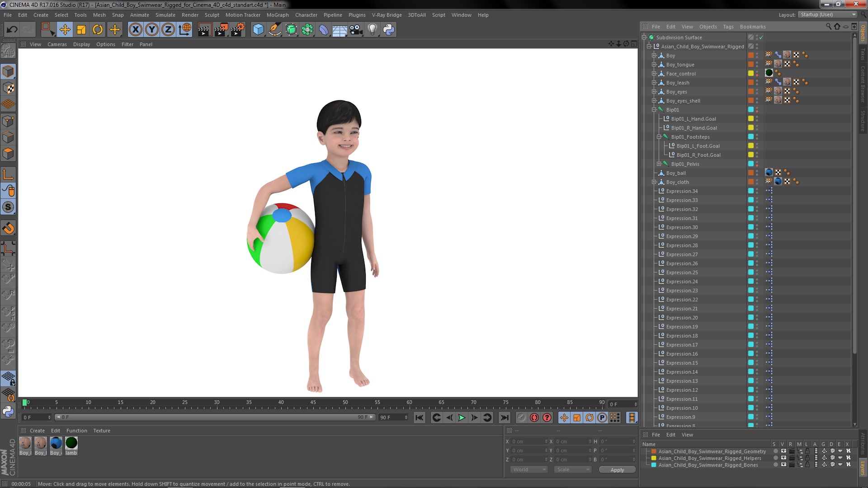
Task: Add a Subdivision Surface generator icon
Action: [291, 30]
